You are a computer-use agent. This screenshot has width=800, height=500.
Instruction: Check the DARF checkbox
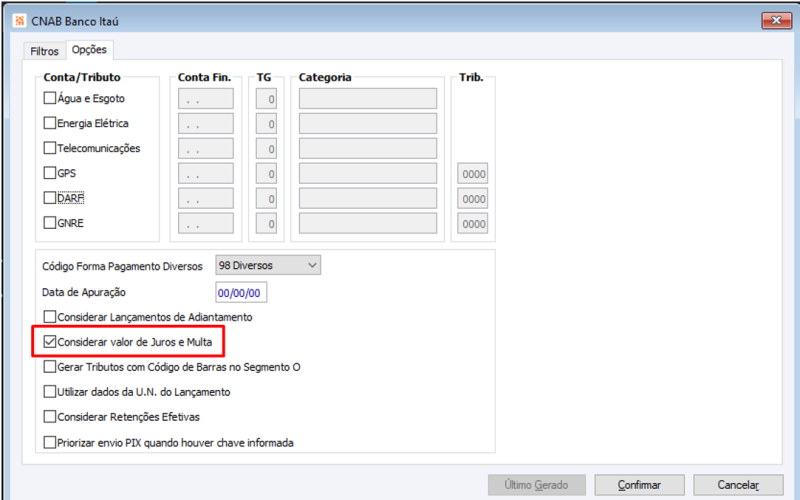[x=49, y=198]
